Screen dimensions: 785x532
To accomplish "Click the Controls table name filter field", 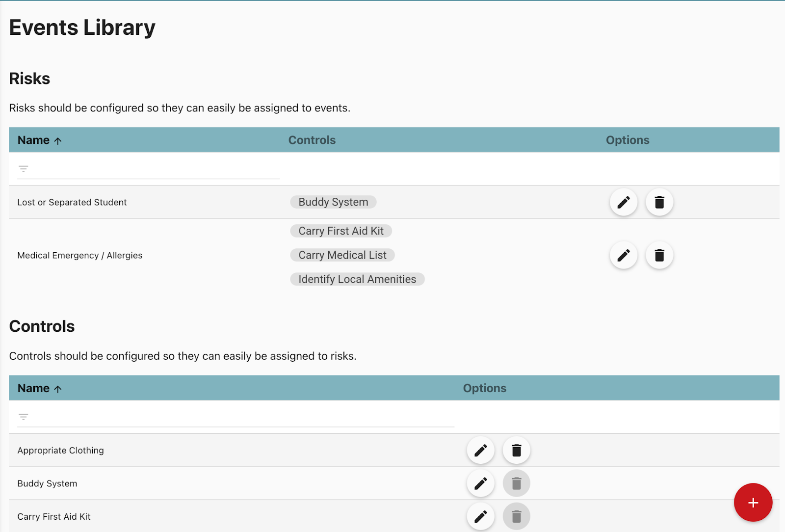I will (240, 417).
